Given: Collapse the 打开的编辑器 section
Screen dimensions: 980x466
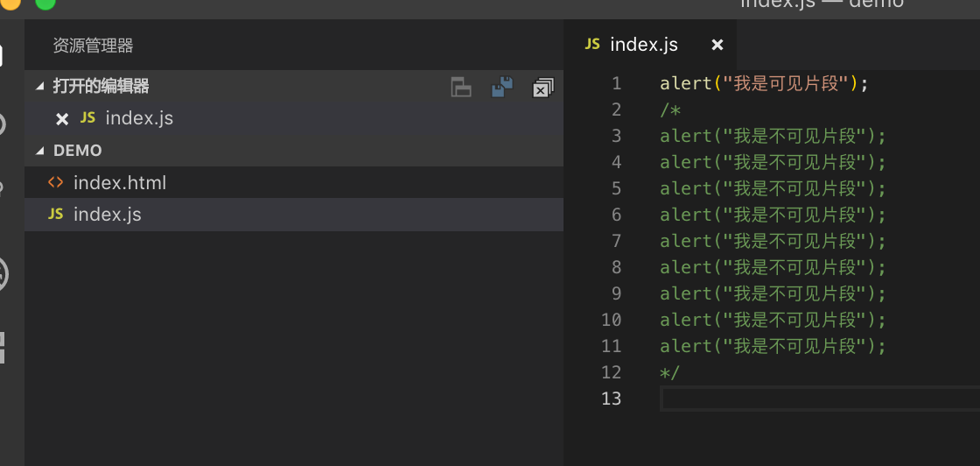Looking at the screenshot, I should [x=39, y=86].
